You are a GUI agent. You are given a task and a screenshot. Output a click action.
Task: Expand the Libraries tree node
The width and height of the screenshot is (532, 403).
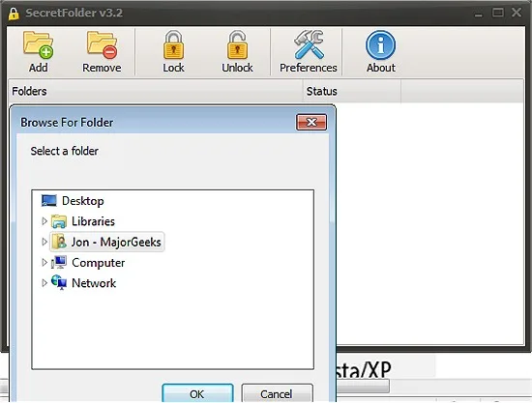click(44, 221)
